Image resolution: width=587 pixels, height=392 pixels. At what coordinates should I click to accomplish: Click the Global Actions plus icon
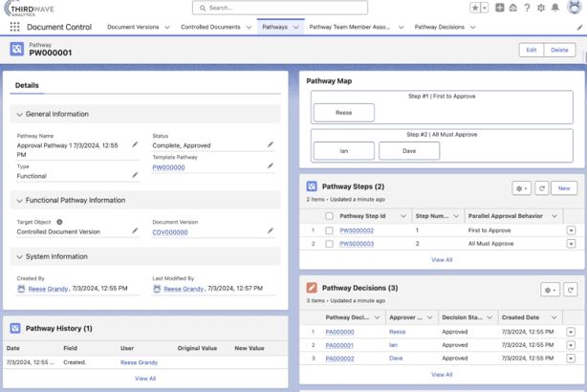(499, 8)
